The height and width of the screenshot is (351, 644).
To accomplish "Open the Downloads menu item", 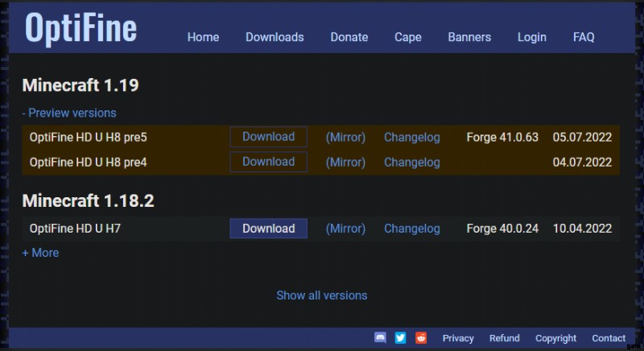I will pyautogui.click(x=275, y=37).
